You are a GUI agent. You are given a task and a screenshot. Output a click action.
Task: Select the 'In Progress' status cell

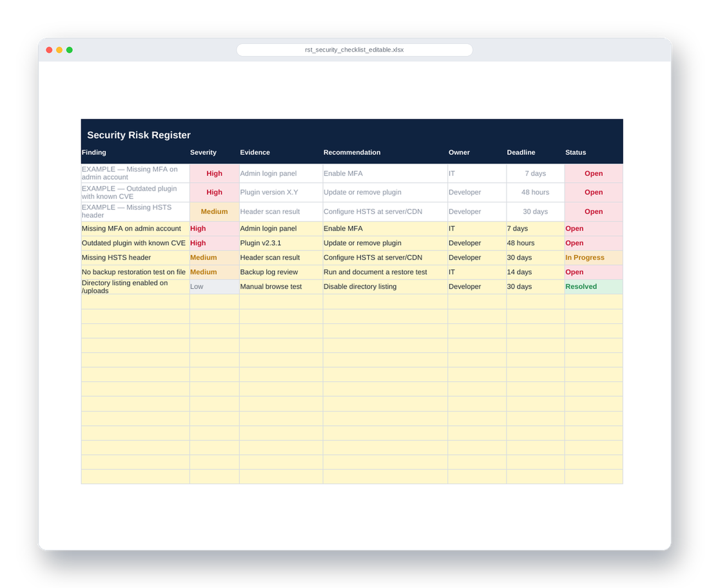[594, 258]
